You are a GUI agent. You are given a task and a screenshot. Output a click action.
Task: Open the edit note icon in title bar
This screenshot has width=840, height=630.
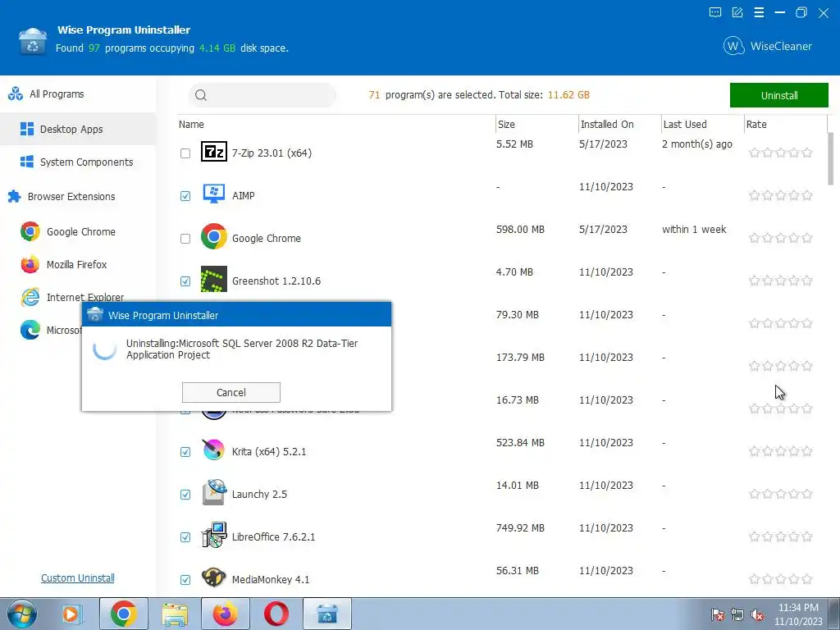(737, 12)
